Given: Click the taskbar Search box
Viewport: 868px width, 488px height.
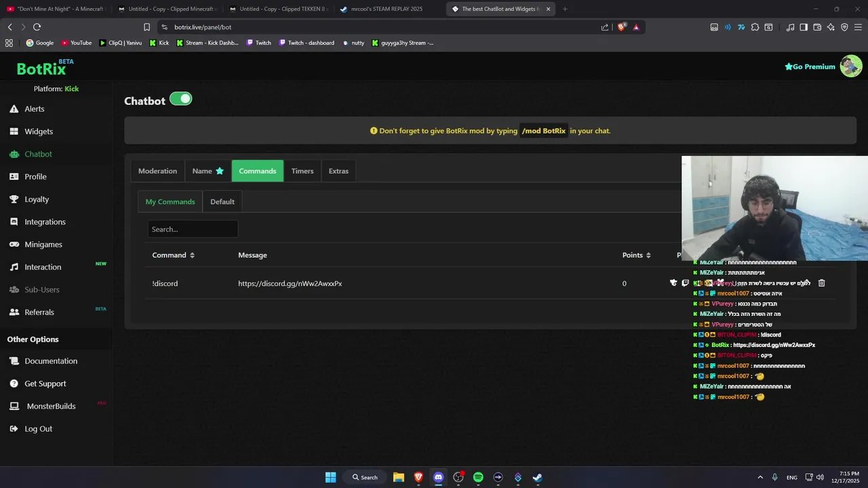Looking at the screenshot, I should tap(365, 477).
